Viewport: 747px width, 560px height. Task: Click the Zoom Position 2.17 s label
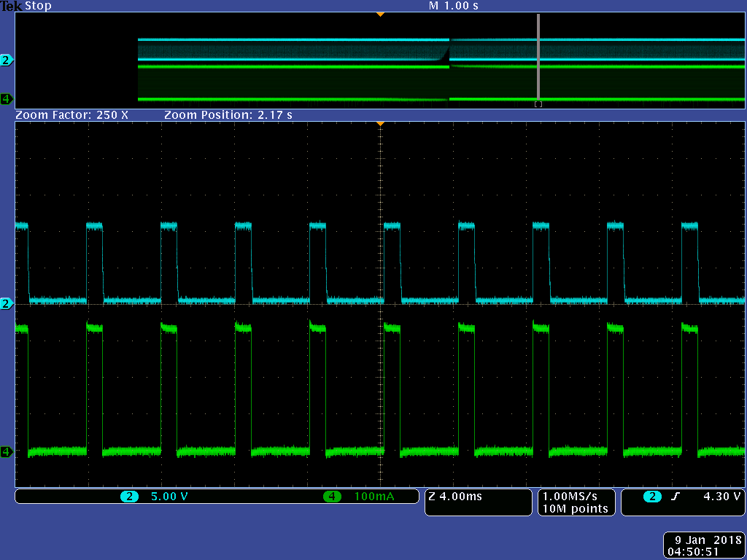pyautogui.click(x=228, y=115)
